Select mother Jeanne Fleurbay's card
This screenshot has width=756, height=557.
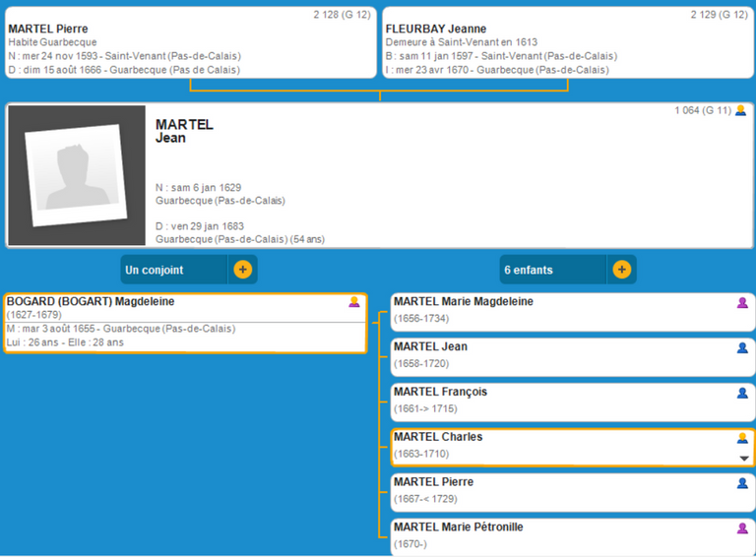pos(567,43)
